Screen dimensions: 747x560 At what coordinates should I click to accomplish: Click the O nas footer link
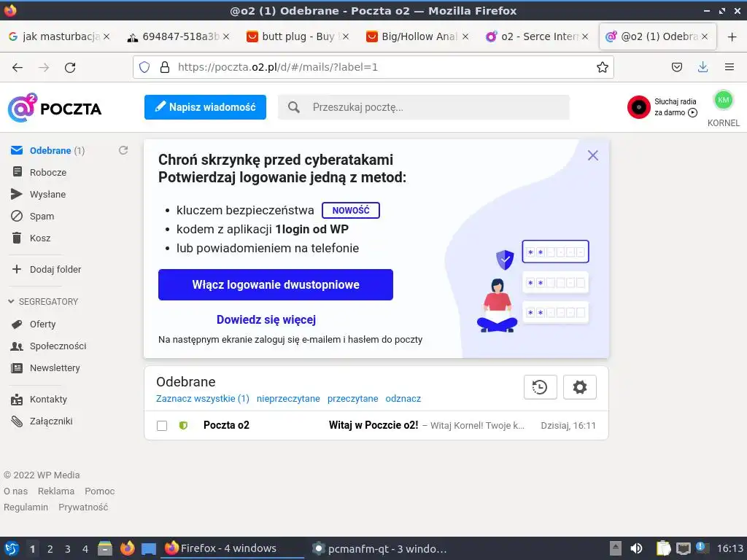[x=16, y=491]
